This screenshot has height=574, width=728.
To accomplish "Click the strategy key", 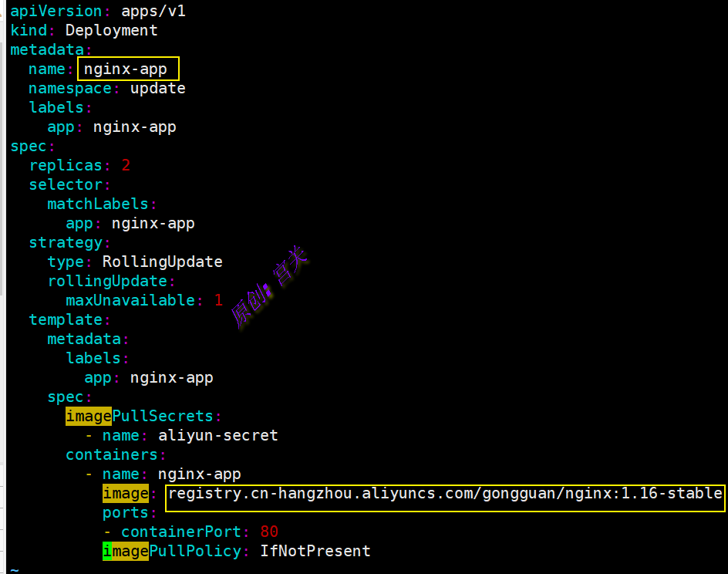I will pos(65,242).
